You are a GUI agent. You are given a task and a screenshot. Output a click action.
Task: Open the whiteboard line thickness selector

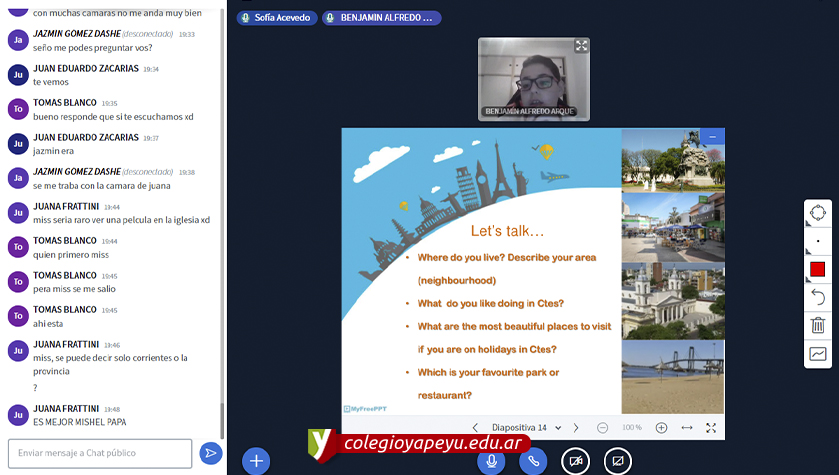point(818,242)
